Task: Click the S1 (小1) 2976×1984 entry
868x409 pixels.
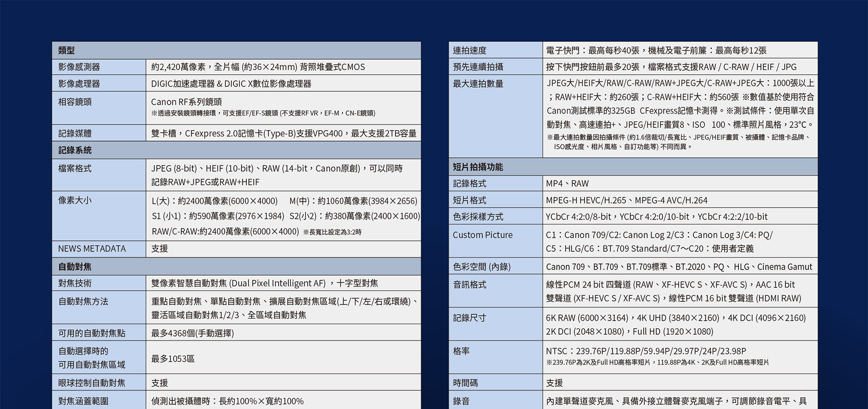Action: coord(218,216)
